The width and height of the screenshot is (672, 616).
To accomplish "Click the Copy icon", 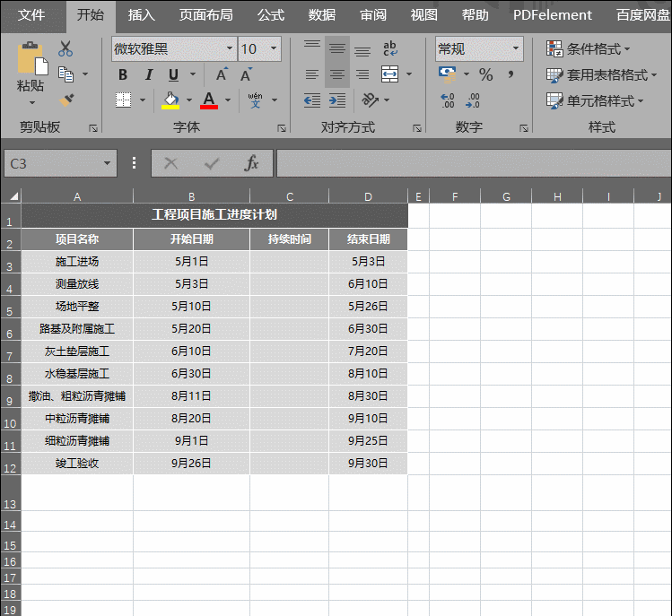I will pyautogui.click(x=66, y=74).
